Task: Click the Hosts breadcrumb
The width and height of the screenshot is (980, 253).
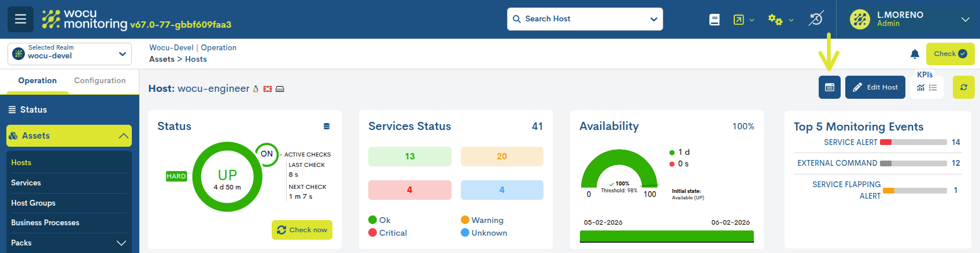Action: (x=196, y=59)
